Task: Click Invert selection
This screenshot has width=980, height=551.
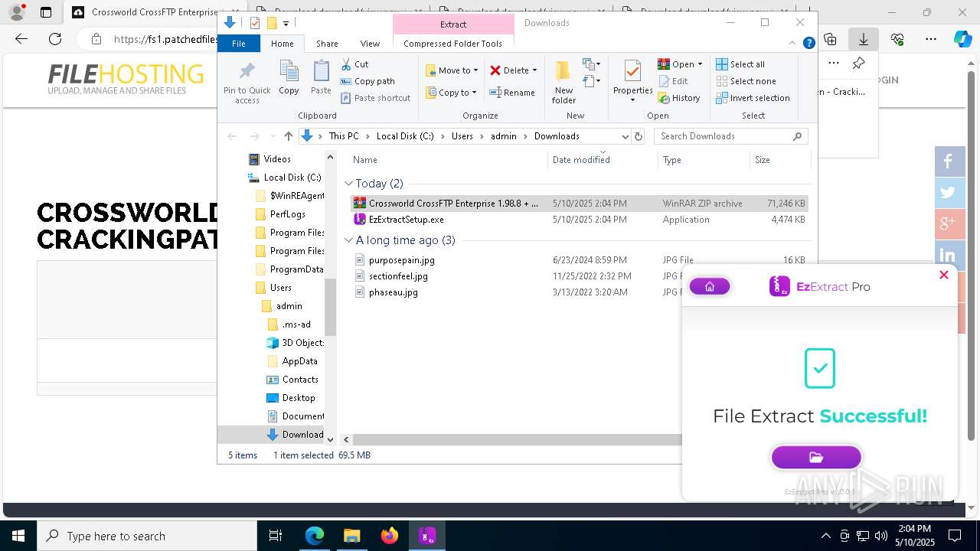Action: [x=753, y=98]
